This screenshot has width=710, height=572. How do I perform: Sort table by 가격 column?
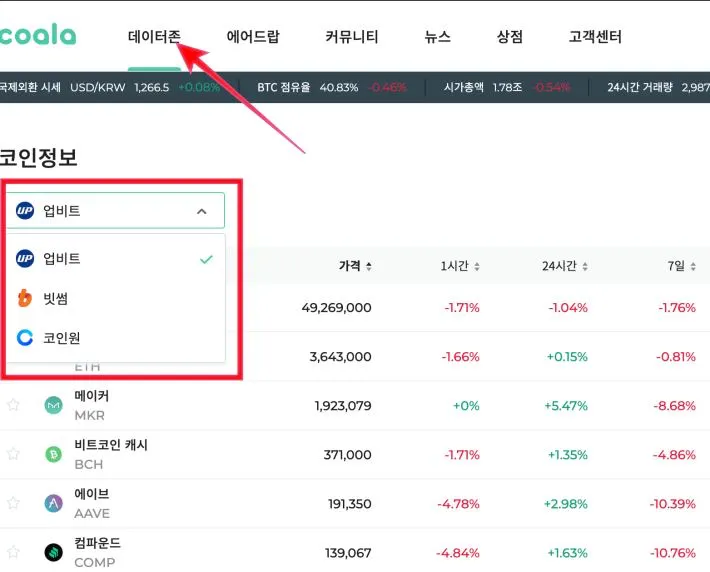click(x=355, y=266)
